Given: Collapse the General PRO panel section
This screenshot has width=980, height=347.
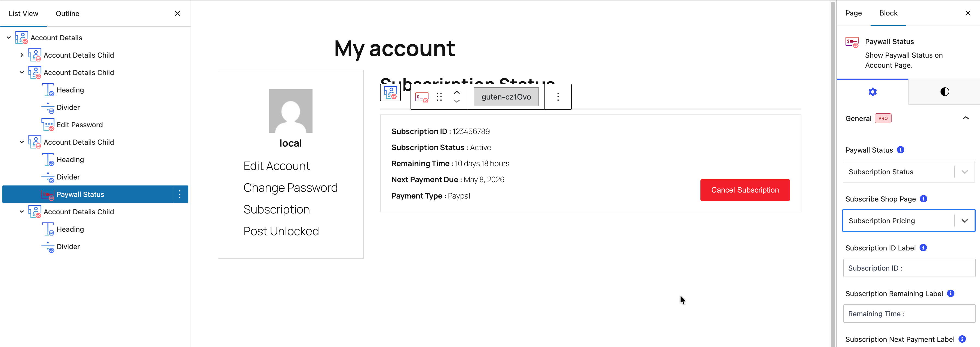Looking at the screenshot, I should (965, 118).
